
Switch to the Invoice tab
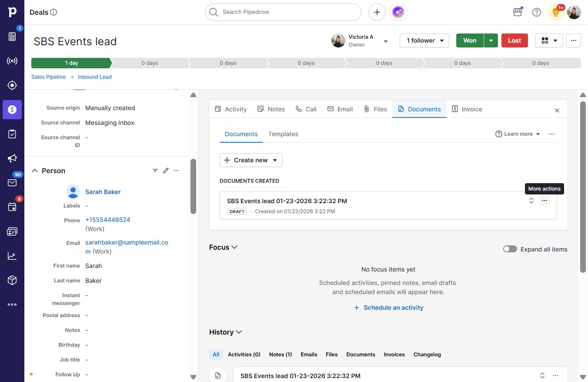tap(467, 109)
